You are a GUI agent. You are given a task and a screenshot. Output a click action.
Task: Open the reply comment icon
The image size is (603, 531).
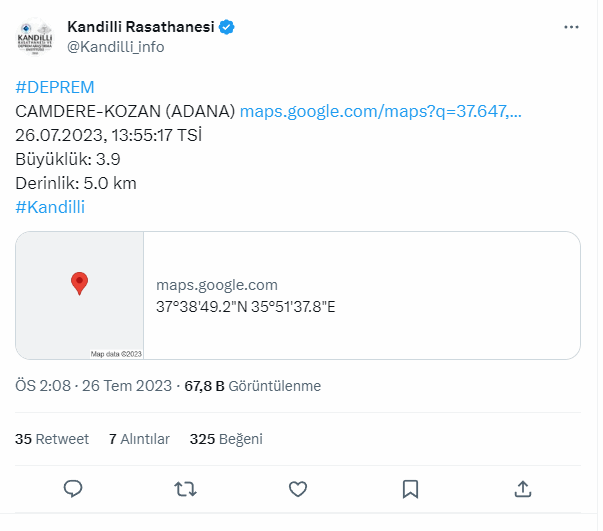(73, 489)
